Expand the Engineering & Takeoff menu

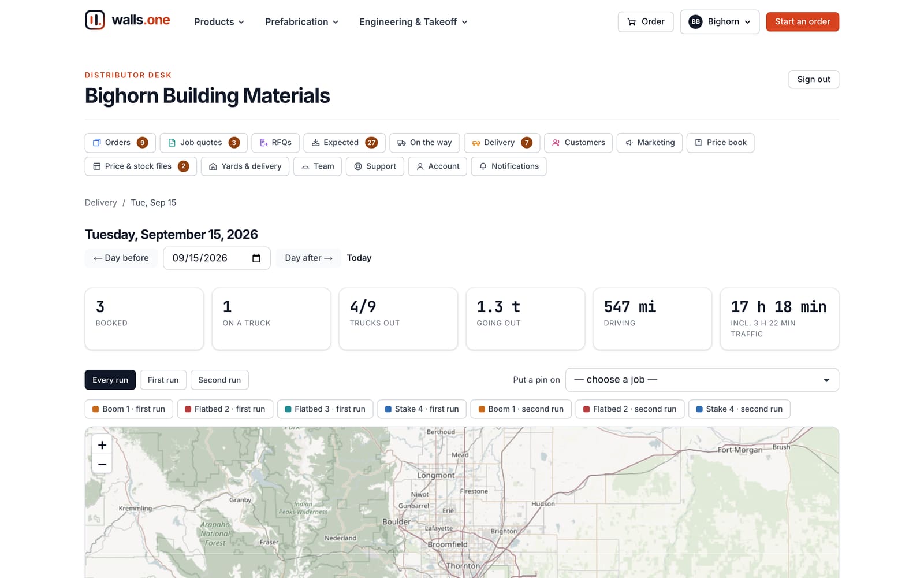click(413, 22)
